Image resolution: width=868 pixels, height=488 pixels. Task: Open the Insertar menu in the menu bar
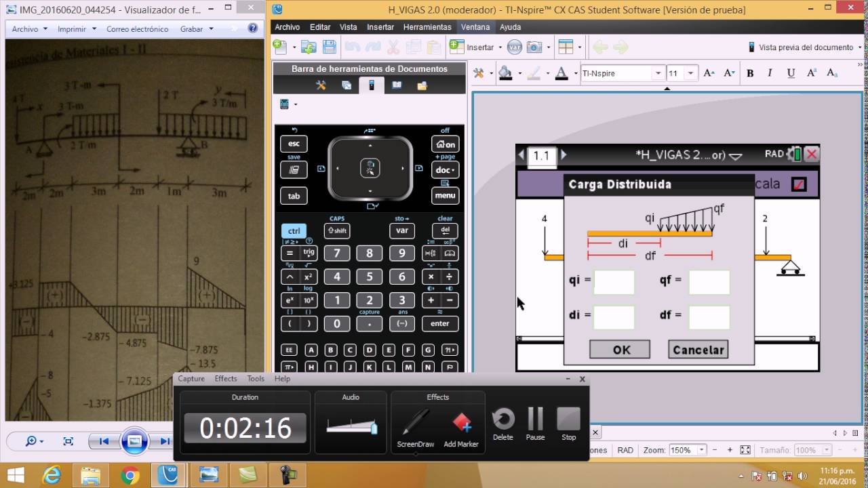pos(380,27)
